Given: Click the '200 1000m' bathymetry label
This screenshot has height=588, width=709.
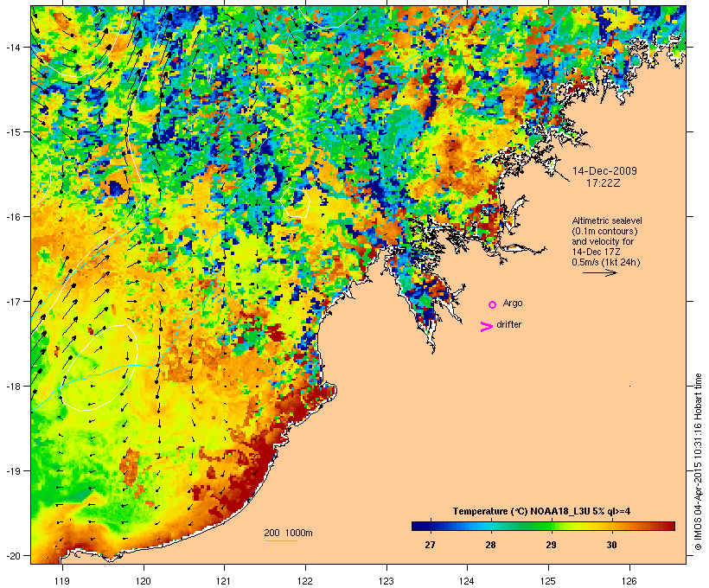Looking at the screenshot, I should [x=288, y=533].
